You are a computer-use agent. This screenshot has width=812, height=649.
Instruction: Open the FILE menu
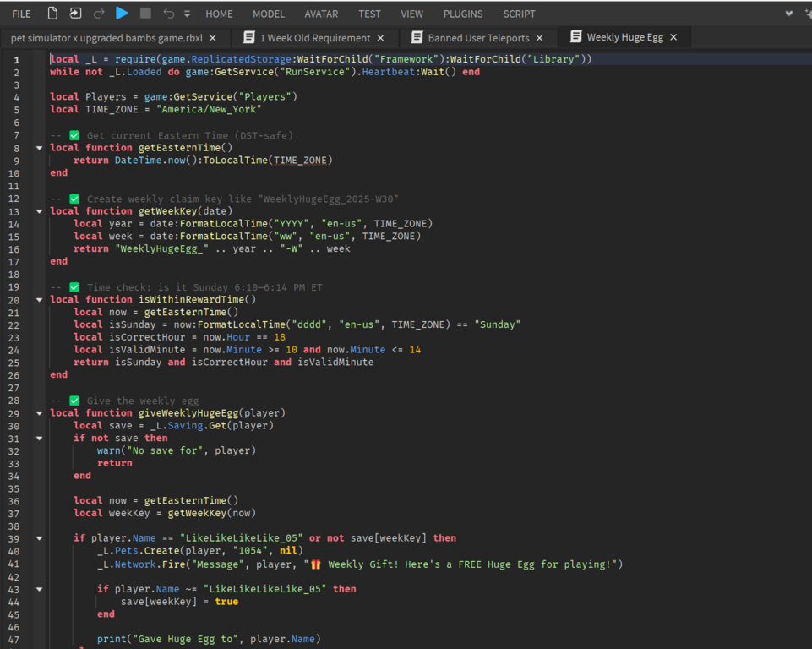(21, 14)
